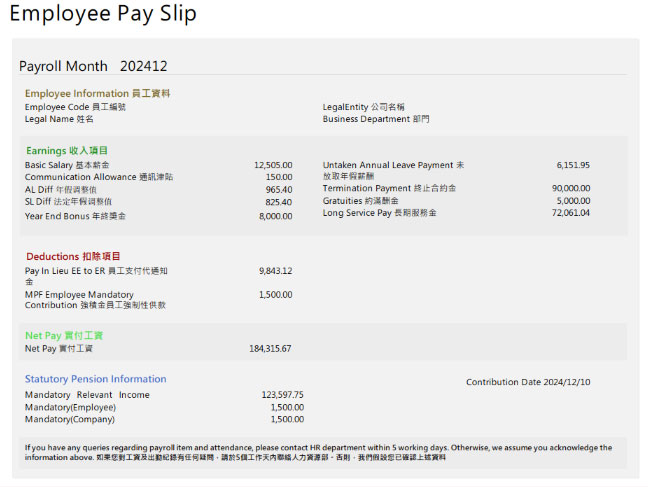Click the Untaken Annual Leave Payment label
This screenshot has width=648, height=487.
[393, 170]
